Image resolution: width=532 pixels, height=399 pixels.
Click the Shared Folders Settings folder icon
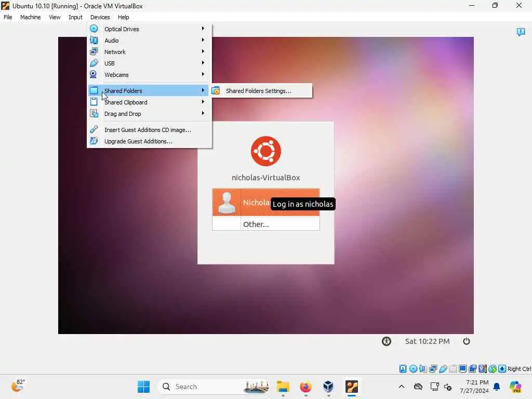click(x=216, y=90)
